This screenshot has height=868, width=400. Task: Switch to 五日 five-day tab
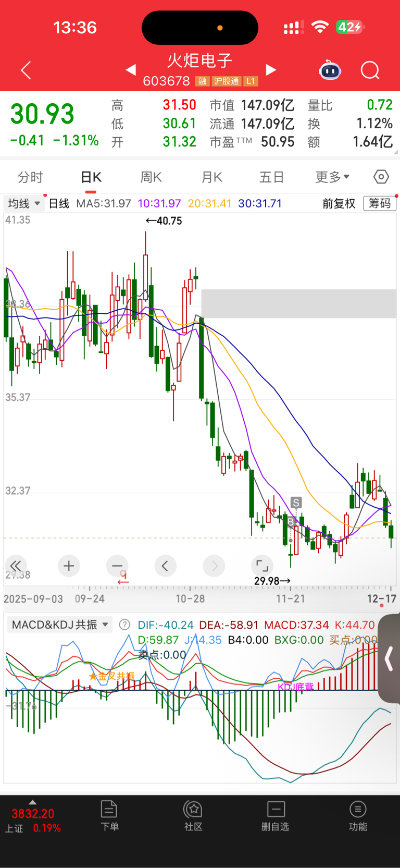272,177
